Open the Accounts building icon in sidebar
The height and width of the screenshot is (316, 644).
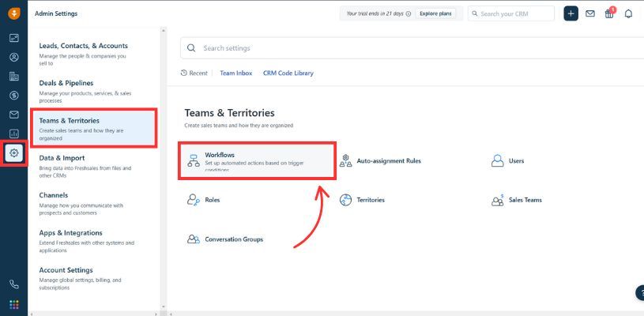pyautogui.click(x=14, y=77)
